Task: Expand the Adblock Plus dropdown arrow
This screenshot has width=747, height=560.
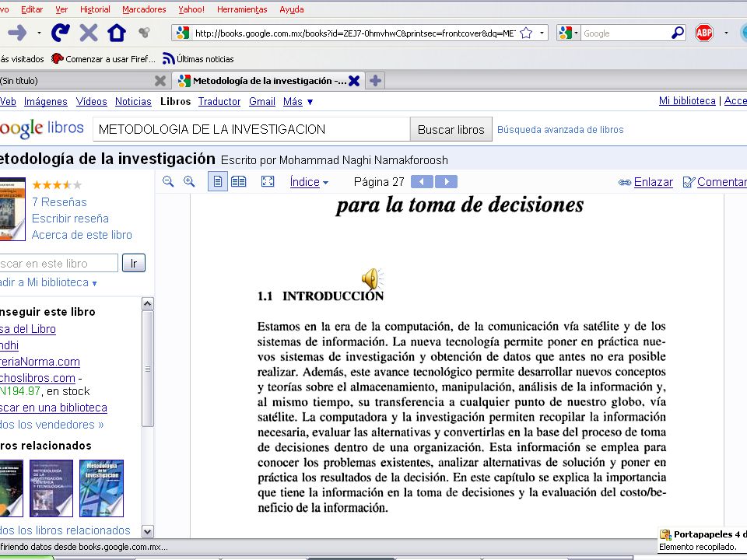Action: tap(726, 33)
